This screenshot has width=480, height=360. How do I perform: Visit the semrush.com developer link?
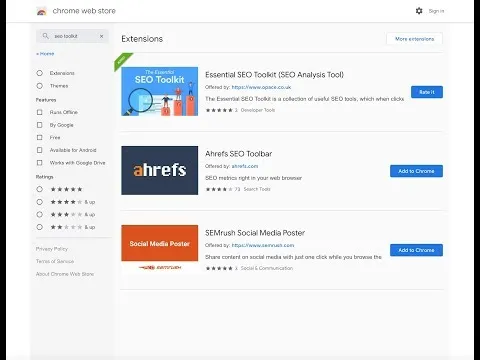point(263,245)
